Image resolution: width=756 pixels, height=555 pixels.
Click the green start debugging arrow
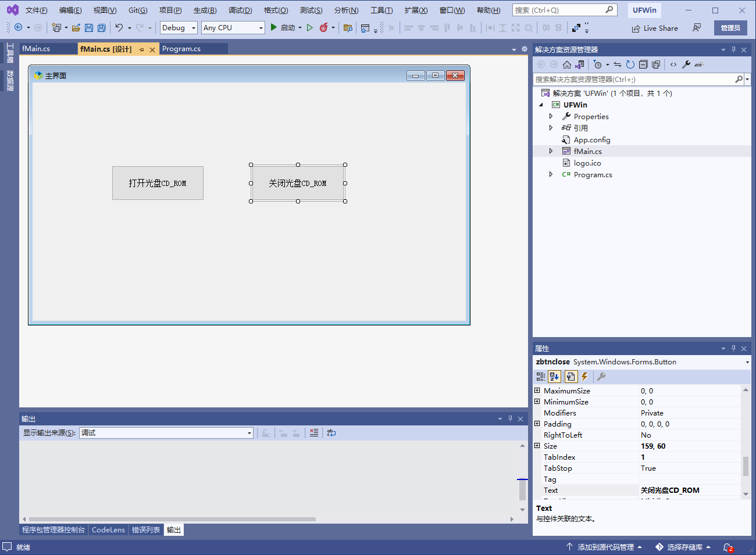273,27
